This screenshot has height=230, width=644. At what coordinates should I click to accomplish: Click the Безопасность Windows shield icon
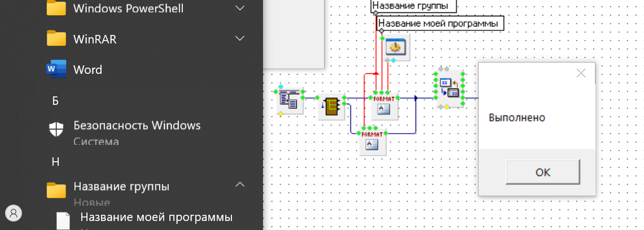[x=56, y=129]
